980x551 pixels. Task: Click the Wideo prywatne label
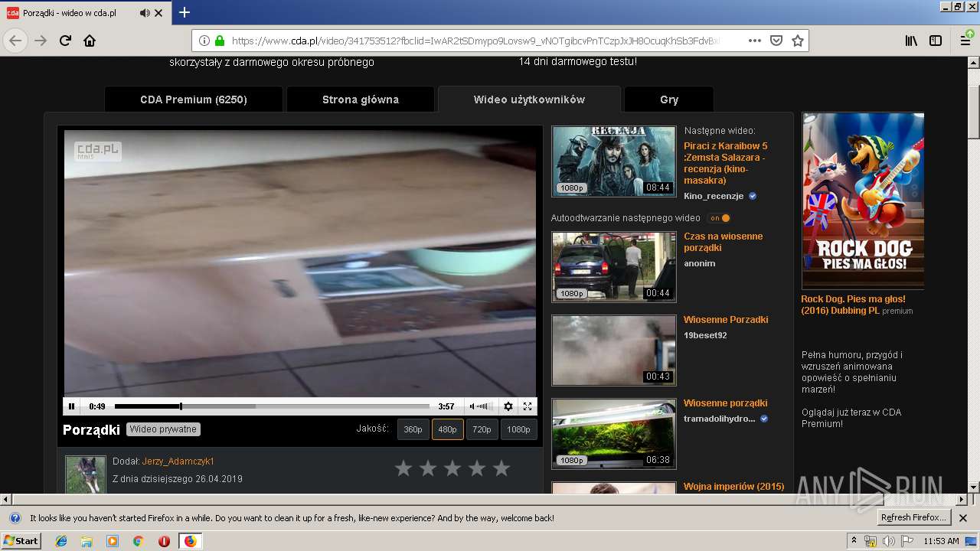163,429
